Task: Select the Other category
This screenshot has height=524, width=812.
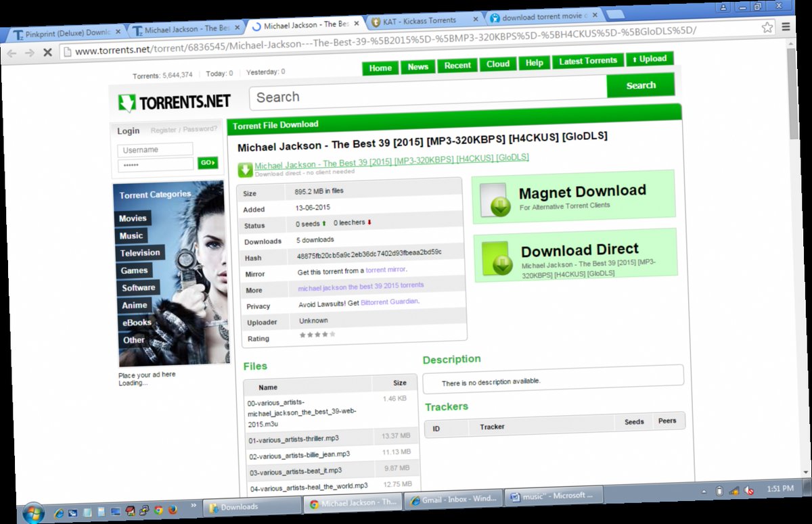Action: coord(134,341)
